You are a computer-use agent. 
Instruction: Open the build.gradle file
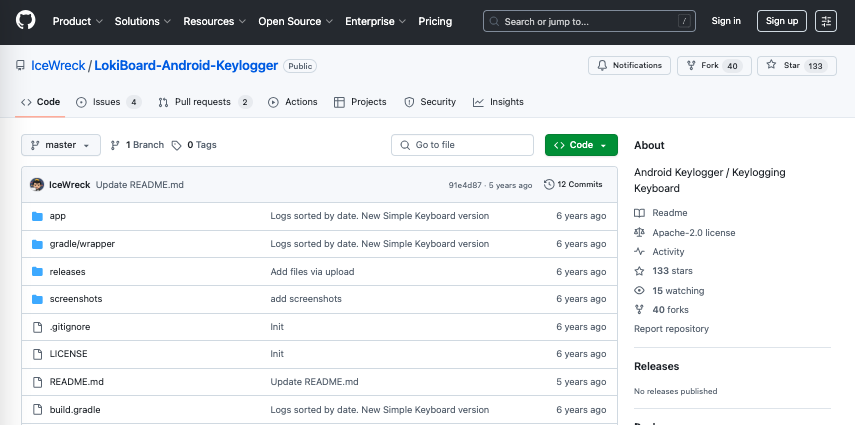point(75,410)
